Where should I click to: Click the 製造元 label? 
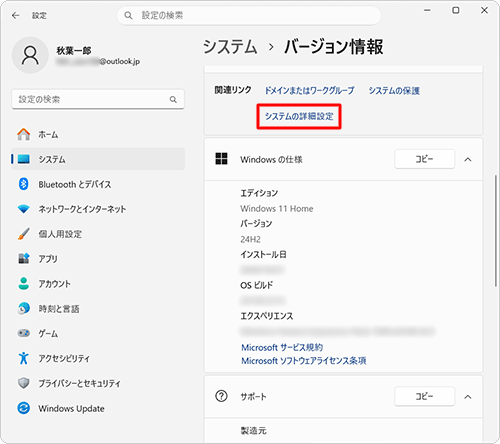click(x=253, y=431)
